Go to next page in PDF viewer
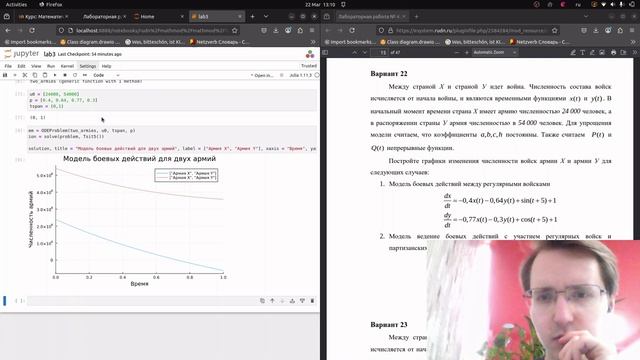640x360 pixels. 364,53
